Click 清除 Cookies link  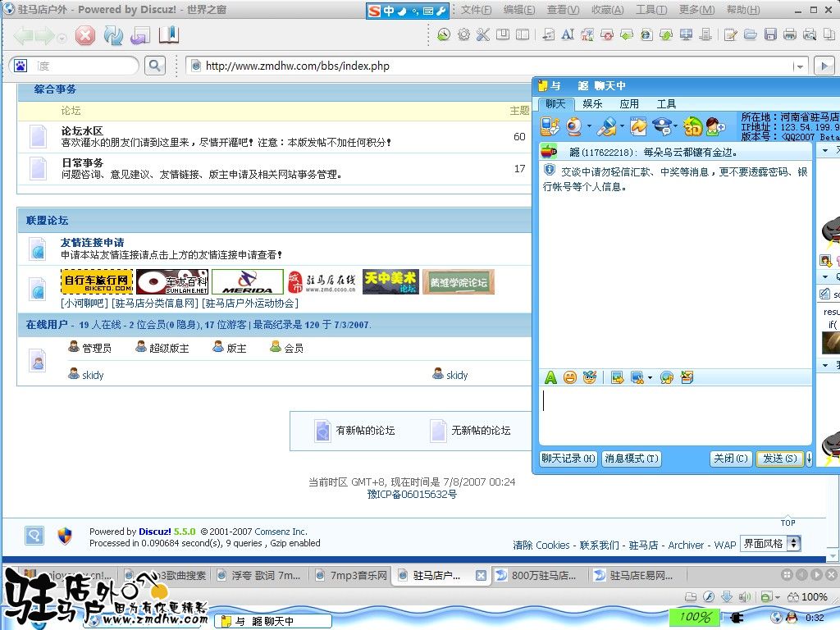coord(541,545)
